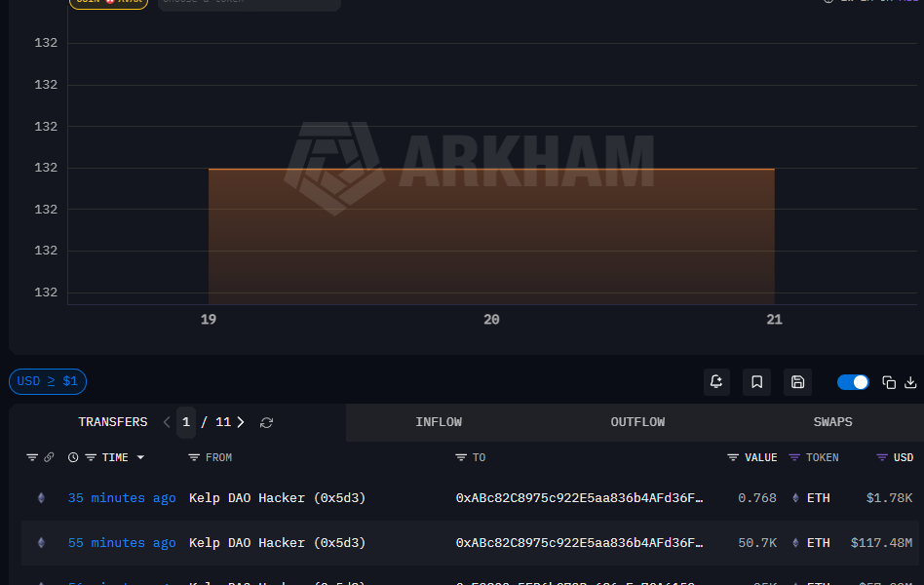Screen dimensions: 924x585
Task: Save the chart via the floppy disk icon
Action: pyautogui.click(x=797, y=381)
